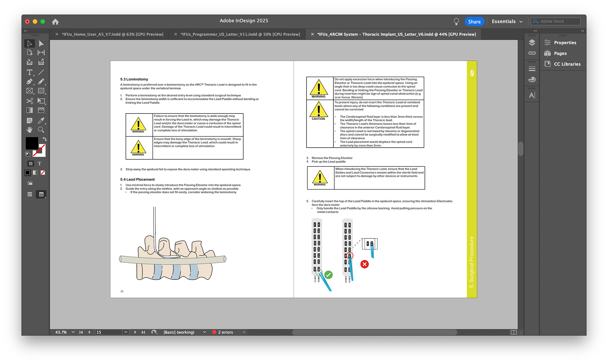Swap fill and stroke colors
Viewport: 608px width, 364px height.
45,139
